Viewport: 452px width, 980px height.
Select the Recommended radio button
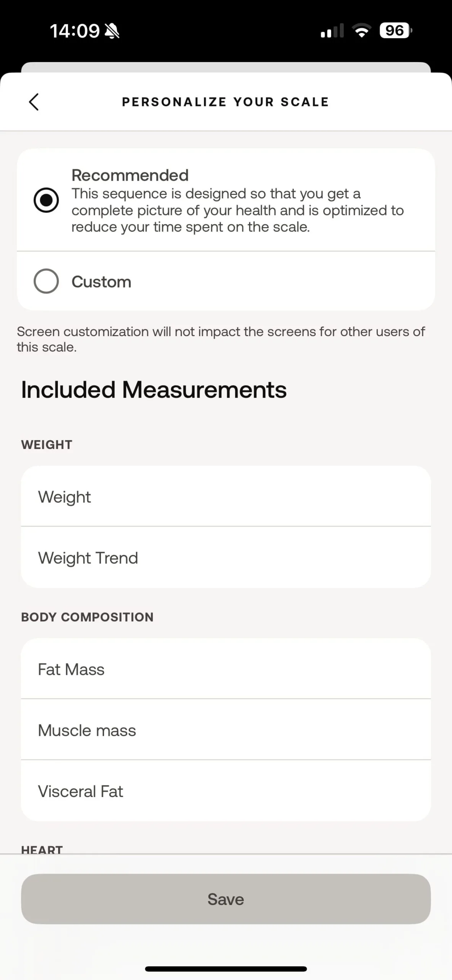[x=46, y=200]
